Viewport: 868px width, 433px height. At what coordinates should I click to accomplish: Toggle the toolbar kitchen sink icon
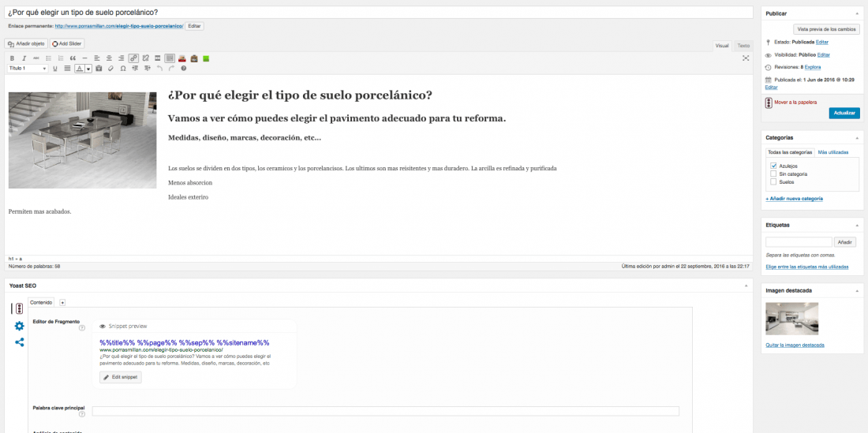(x=170, y=58)
